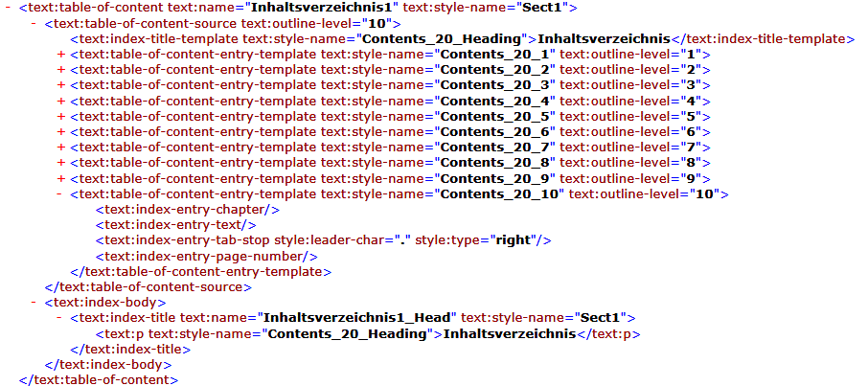The width and height of the screenshot is (868, 386).
Task: Expand the Contents_20_2 entry template
Action: tap(61, 70)
